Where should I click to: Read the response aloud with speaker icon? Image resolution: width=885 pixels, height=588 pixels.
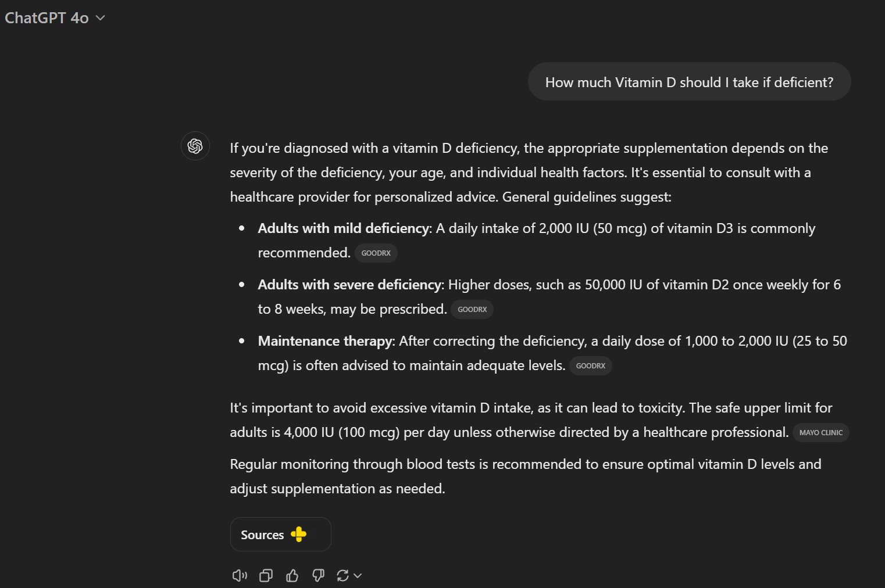tap(240, 575)
